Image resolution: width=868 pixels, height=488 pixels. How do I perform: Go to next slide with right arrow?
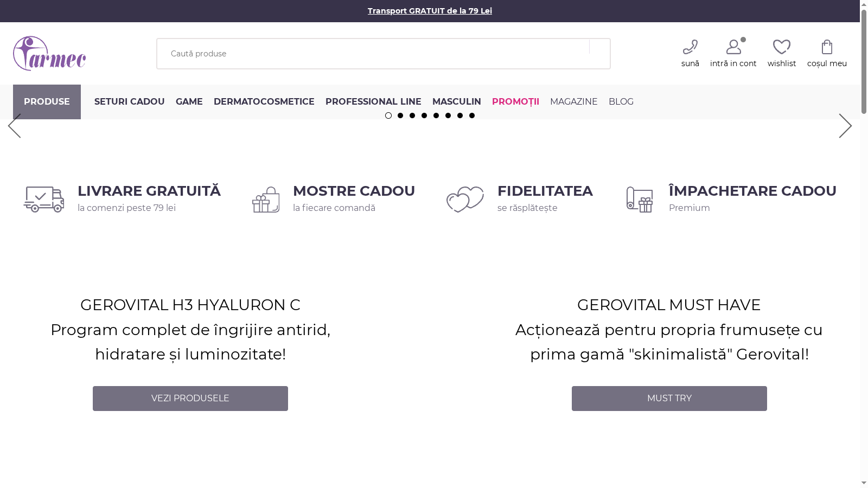(845, 126)
